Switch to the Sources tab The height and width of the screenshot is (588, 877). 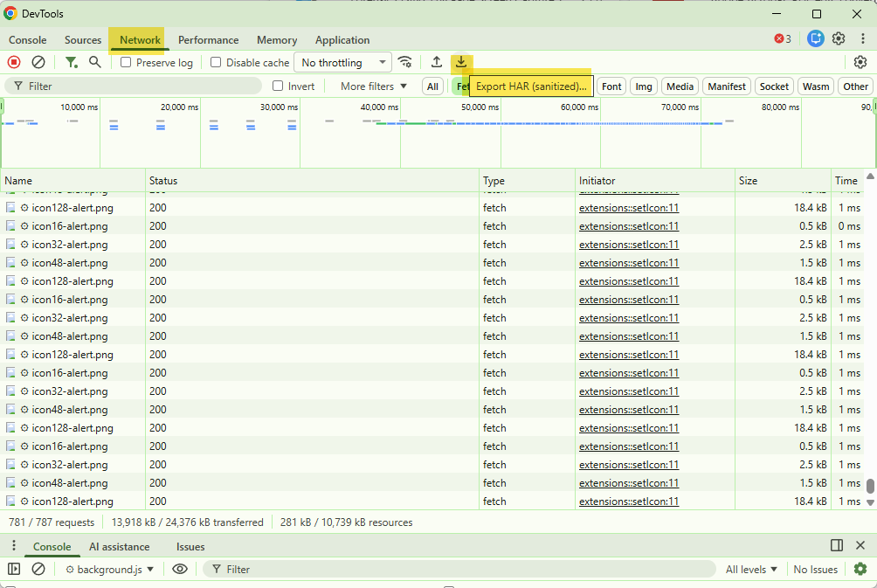tap(83, 39)
